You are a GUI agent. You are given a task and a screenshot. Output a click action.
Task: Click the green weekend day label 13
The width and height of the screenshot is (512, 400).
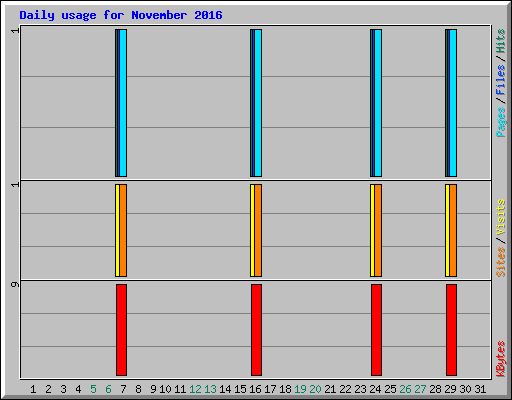(210, 389)
